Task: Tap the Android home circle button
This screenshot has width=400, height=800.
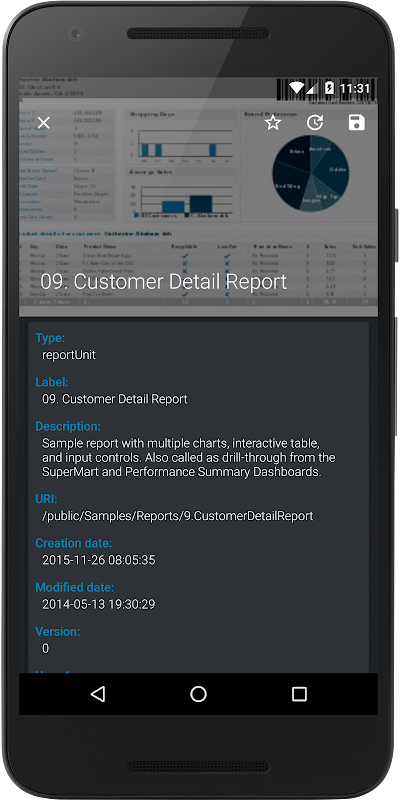Action: click(x=198, y=694)
